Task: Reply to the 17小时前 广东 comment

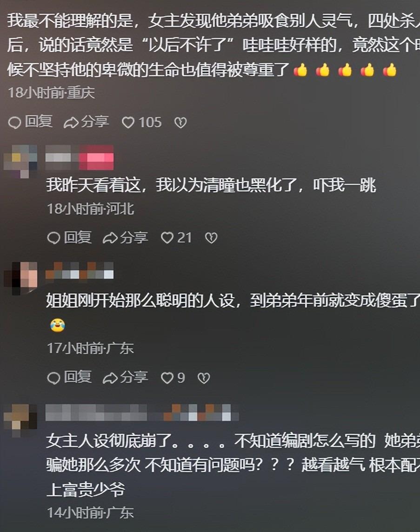Action: click(x=69, y=378)
